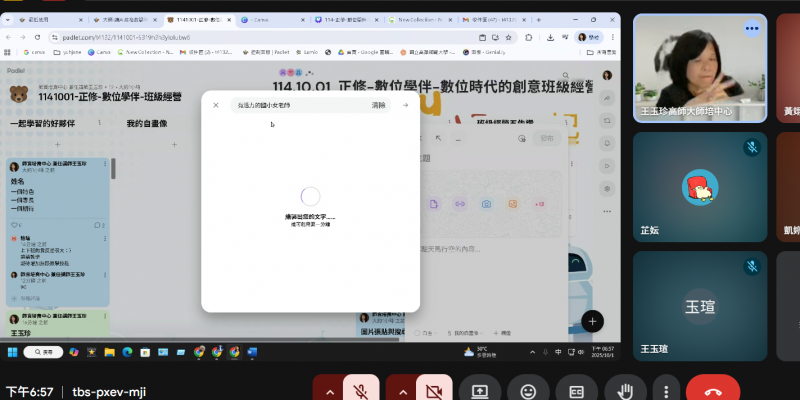Open a new browser tab

(538, 20)
